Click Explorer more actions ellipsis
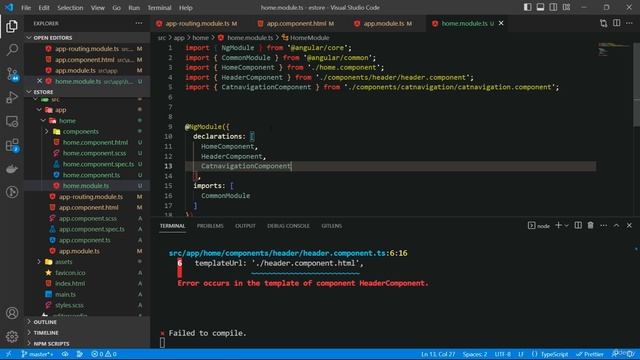The height and width of the screenshot is (360, 640). coord(139,23)
